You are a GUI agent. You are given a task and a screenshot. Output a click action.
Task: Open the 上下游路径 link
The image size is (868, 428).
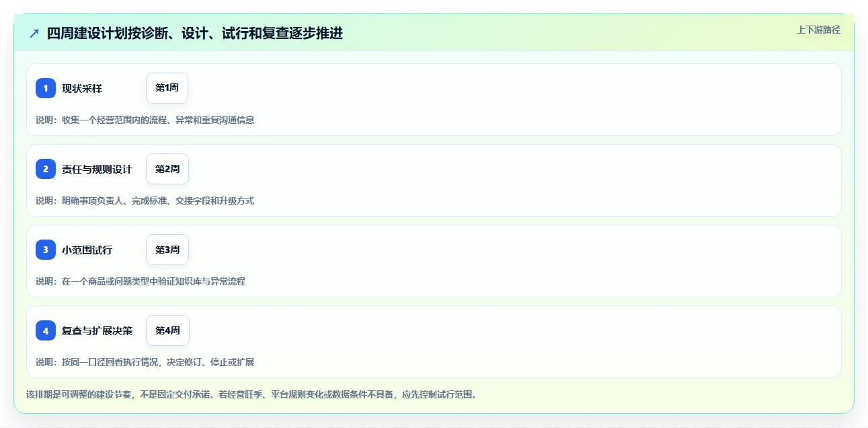click(818, 30)
